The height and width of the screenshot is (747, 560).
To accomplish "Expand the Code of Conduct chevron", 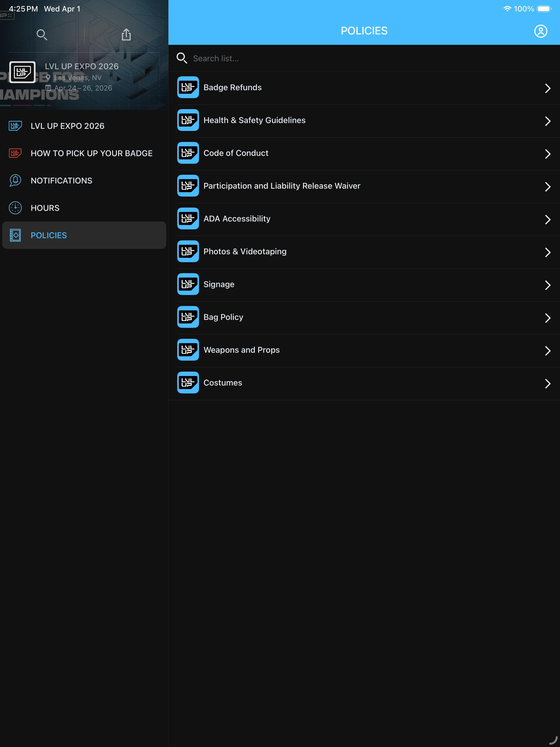I will pos(547,154).
